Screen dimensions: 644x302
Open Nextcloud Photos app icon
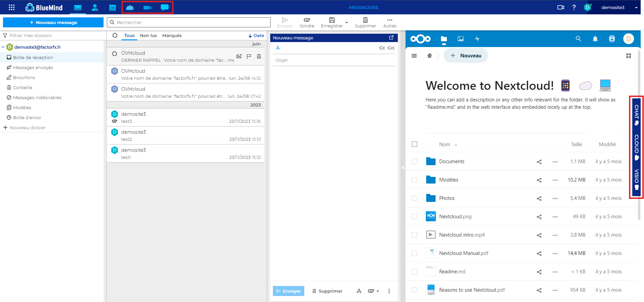(x=461, y=39)
